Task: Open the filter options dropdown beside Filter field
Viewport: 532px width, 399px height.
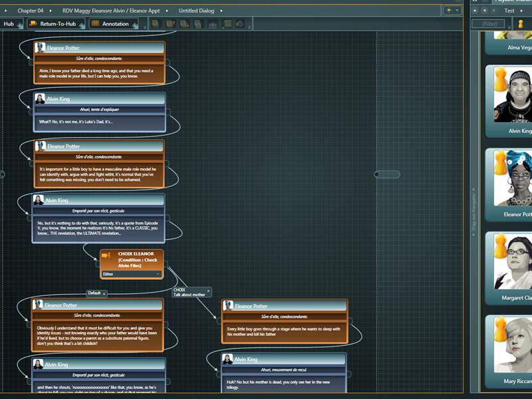Action: (509, 27)
